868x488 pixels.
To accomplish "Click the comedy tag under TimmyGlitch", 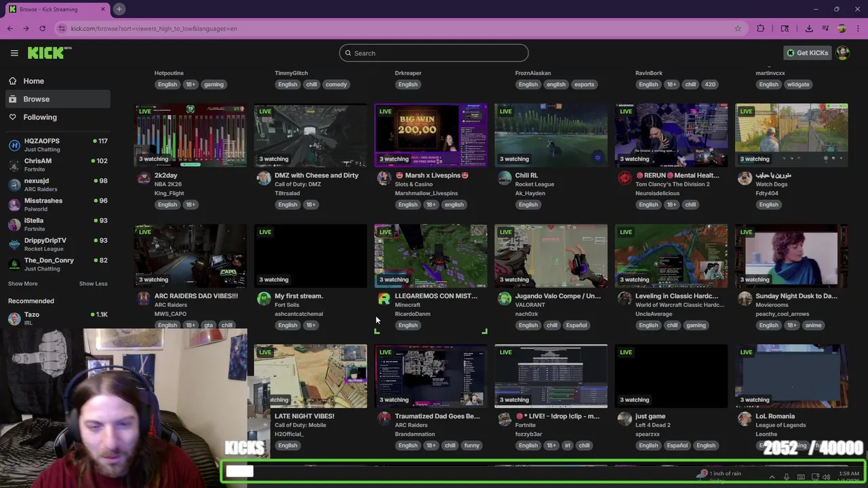I will click(336, 85).
